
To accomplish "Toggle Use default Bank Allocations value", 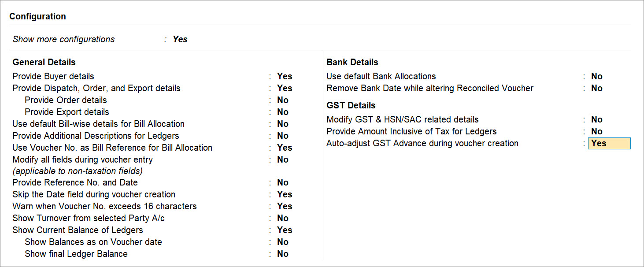I will (597, 76).
